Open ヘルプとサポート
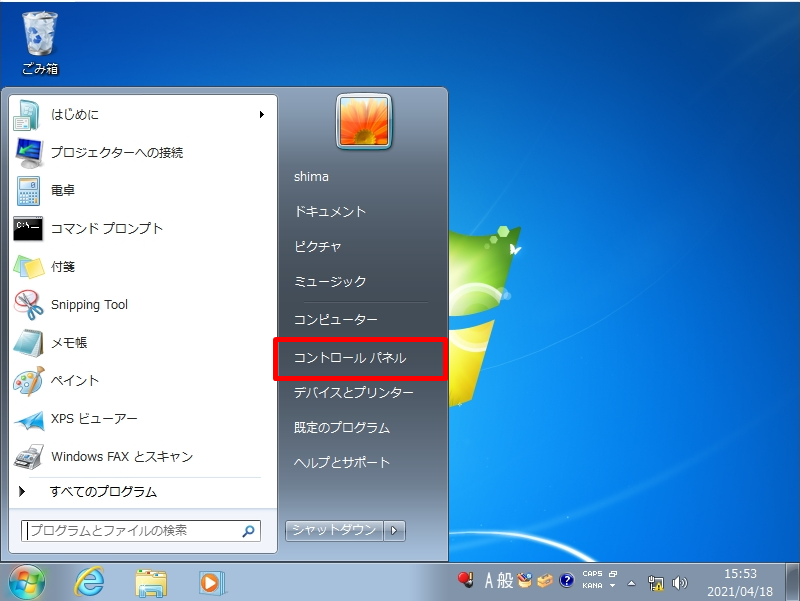 click(x=342, y=463)
